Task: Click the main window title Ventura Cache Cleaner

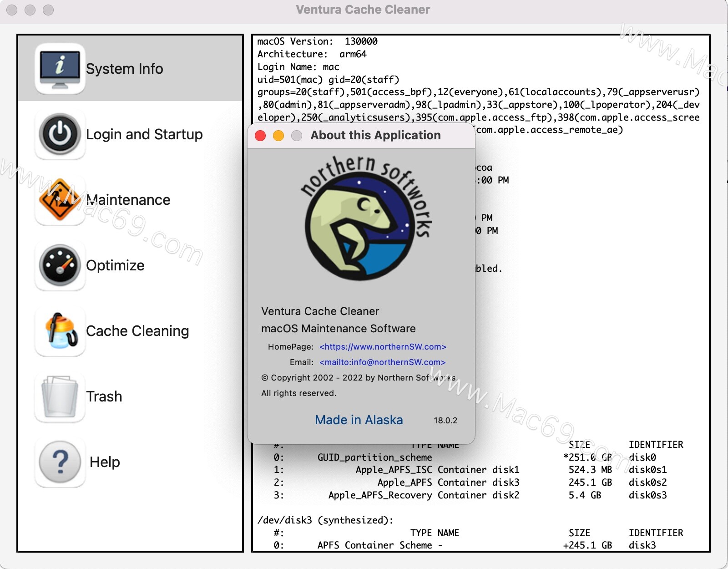Action: [363, 10]
